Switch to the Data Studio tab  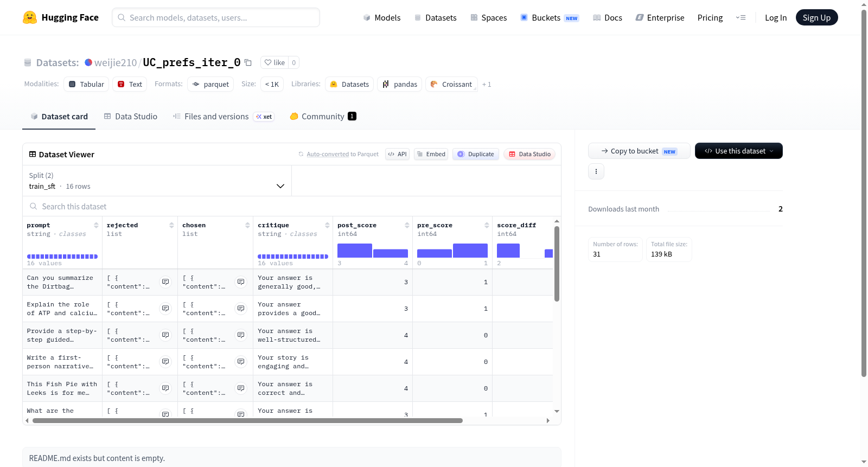point(131,117)
